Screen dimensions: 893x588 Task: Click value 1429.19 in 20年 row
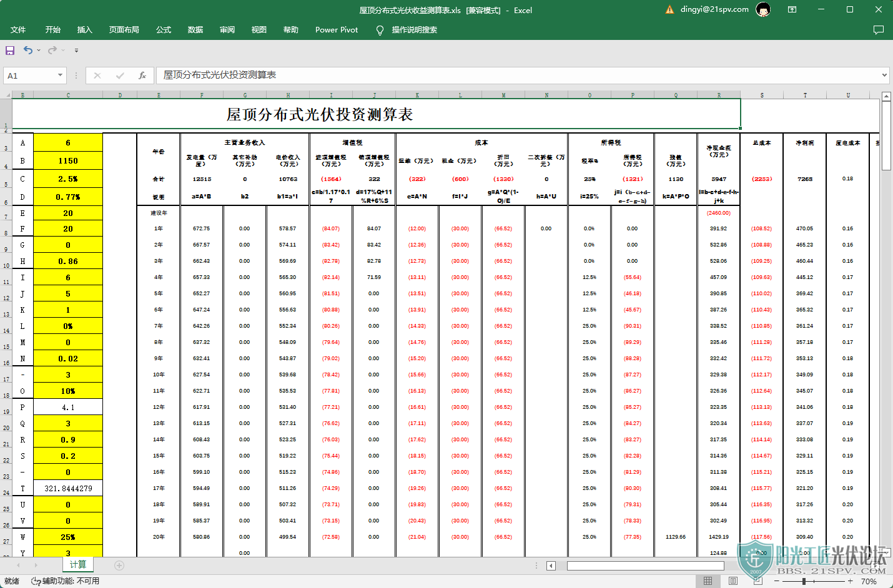719,537
